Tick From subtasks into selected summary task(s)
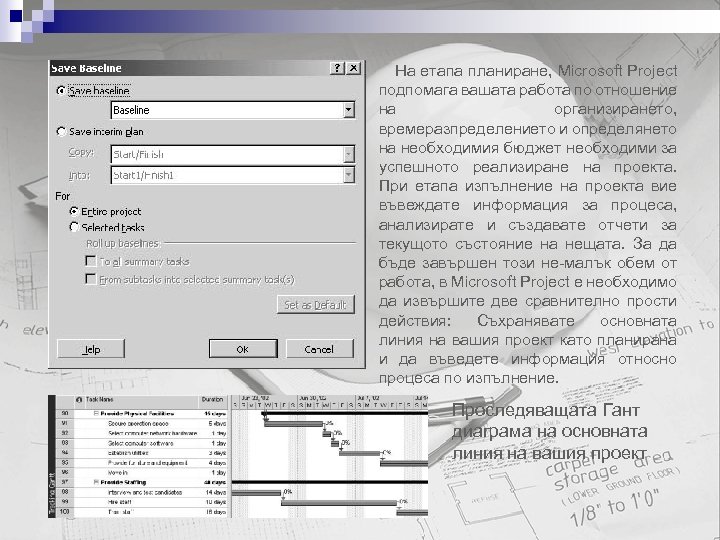Image resolution: width=720 pixels, height=540 pixels. 91,279
